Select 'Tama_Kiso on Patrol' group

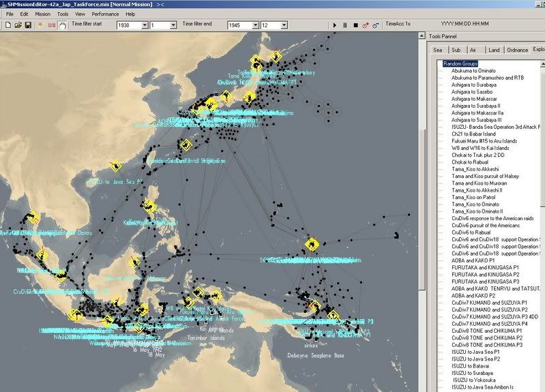click(x=473, y=197)
